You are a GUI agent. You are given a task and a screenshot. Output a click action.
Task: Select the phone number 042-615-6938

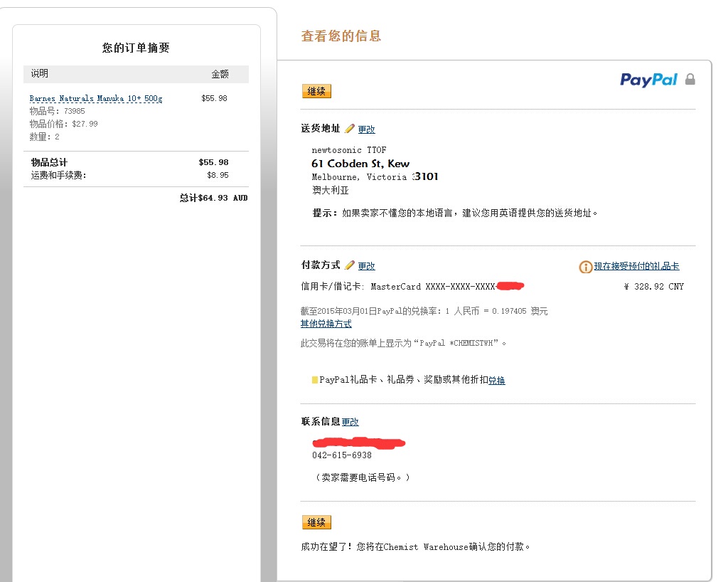(342, 455)
